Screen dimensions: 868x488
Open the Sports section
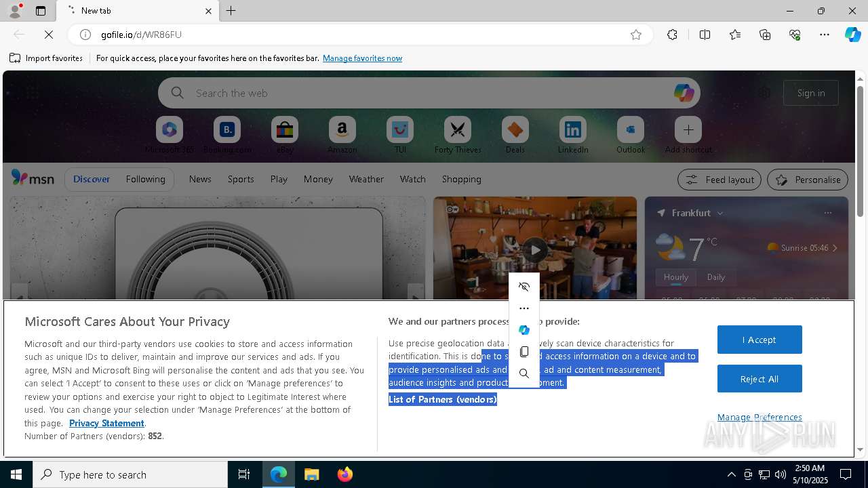point(241,179)
